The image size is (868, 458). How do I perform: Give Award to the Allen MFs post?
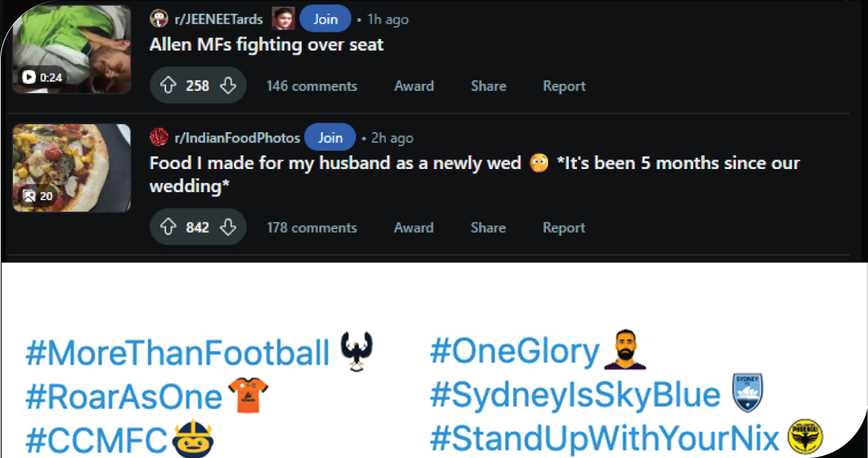[x=414, y=86]
